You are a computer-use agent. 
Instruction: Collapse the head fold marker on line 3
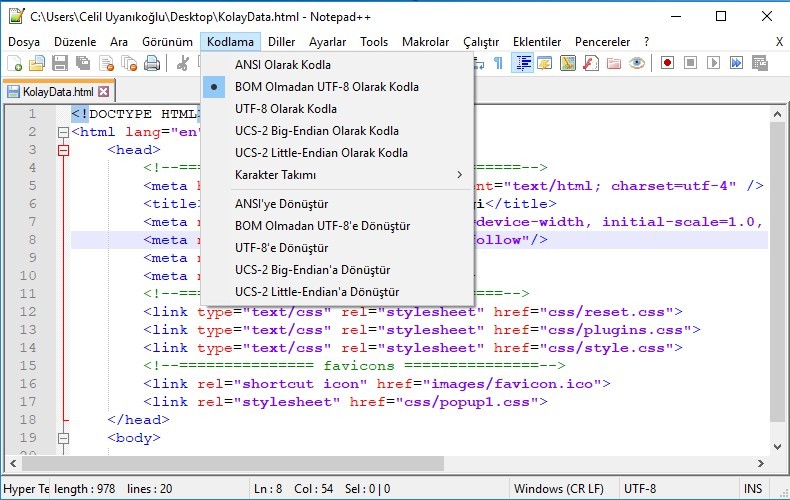click(x=63, y=150)
